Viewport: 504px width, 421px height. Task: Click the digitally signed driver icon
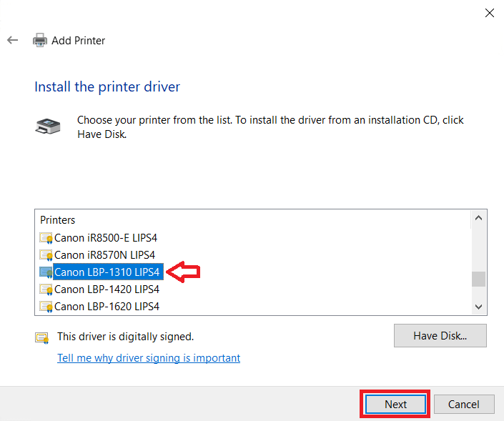pyautogui.click(x=42, y=338)
